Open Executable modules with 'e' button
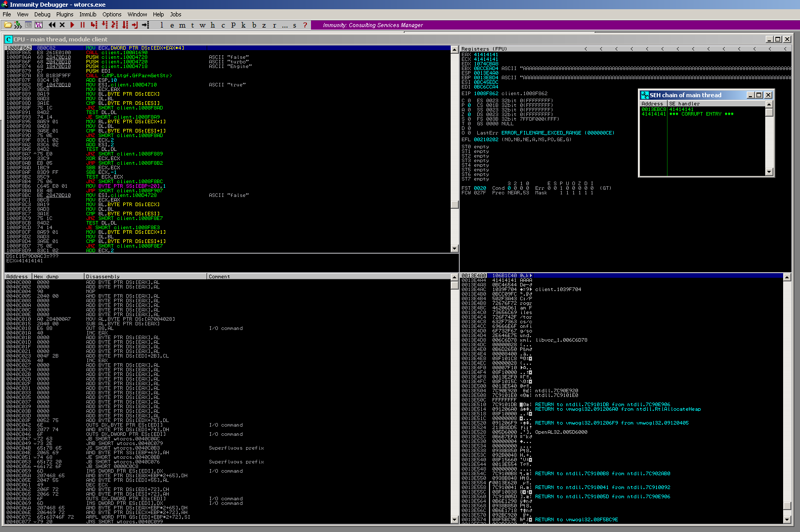 click(172, 25)
